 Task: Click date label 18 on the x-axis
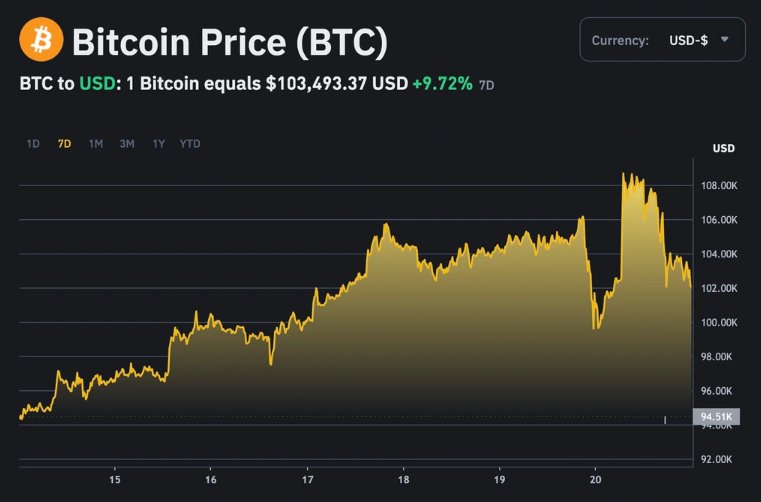[403, 480]
